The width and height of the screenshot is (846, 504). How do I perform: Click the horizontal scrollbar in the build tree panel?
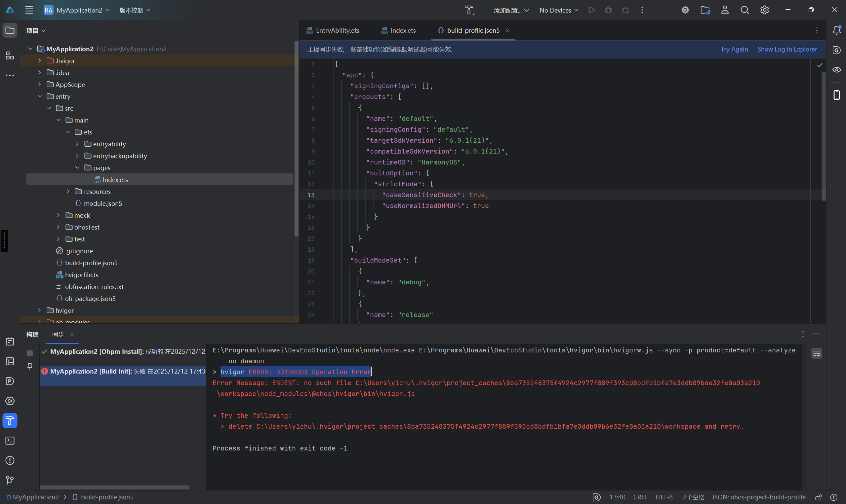pos(114,487)
